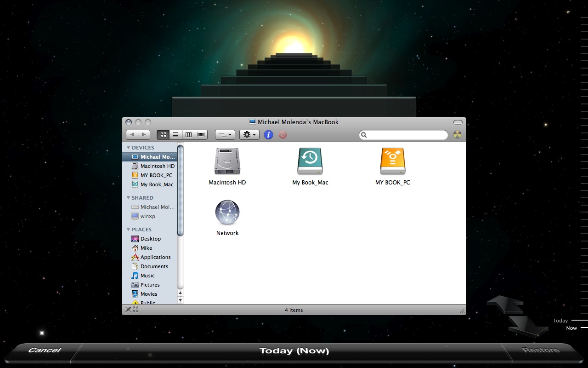
Task: Select winxp shared computer
Action: tap(149, 216)
